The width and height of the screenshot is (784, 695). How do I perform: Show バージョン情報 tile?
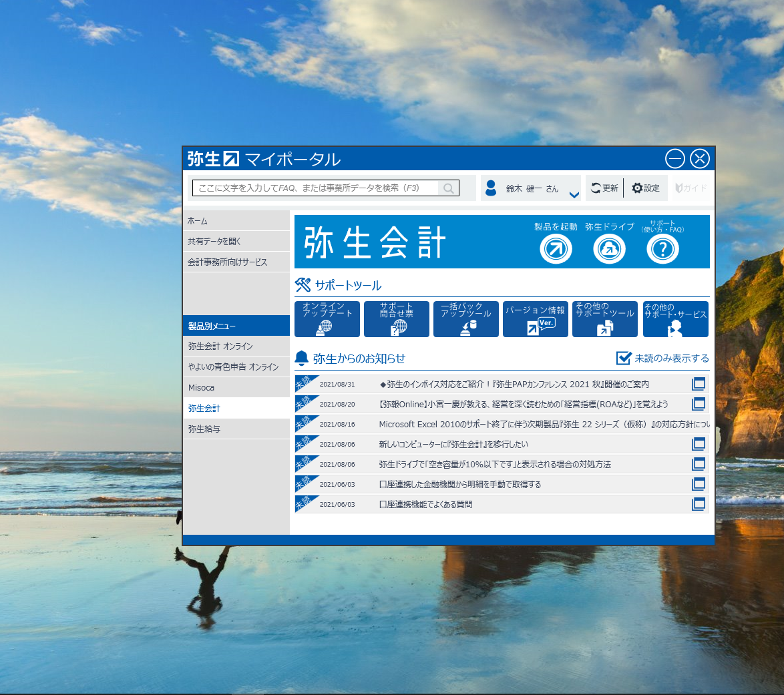point(536,319)
